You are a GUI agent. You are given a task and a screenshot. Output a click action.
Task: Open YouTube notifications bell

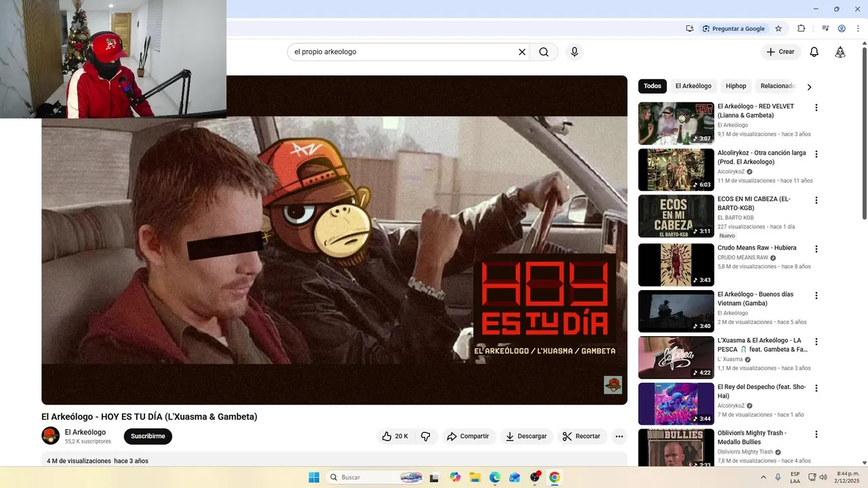coord(814,52)
